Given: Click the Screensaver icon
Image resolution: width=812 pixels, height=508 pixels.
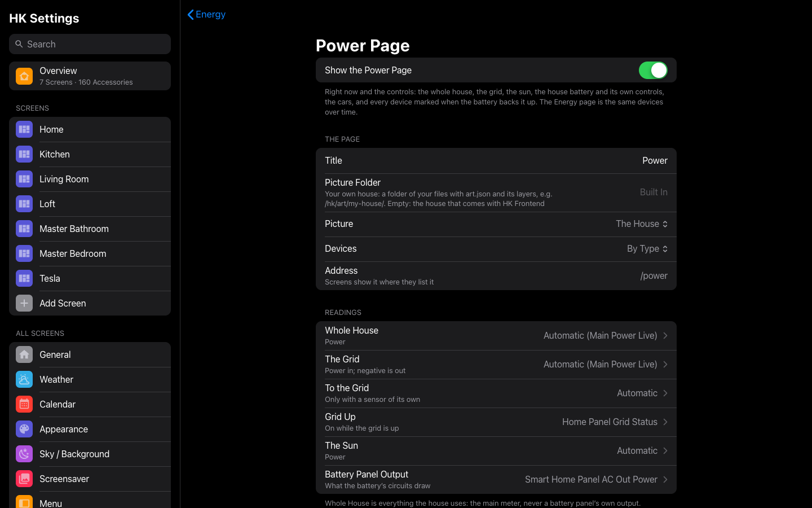Looking at the screenshot, I should coord(24,479).
